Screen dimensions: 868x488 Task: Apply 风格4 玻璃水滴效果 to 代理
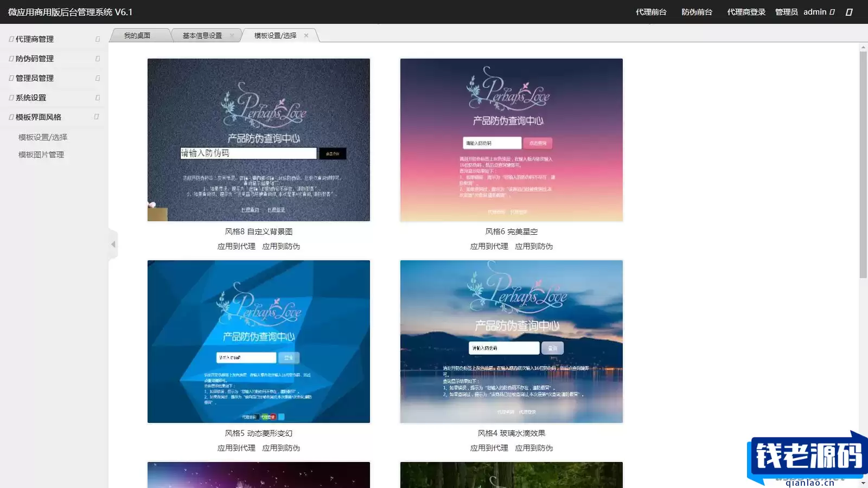(x=489, y=448)
